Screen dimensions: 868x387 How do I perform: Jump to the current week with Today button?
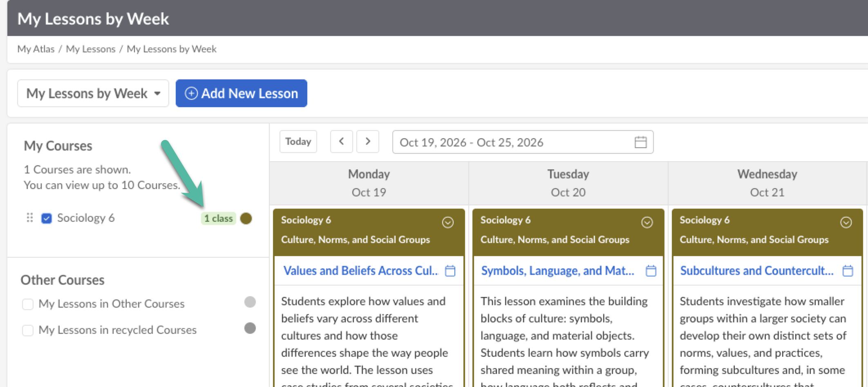pyautogui.click(x=298, y=142)
